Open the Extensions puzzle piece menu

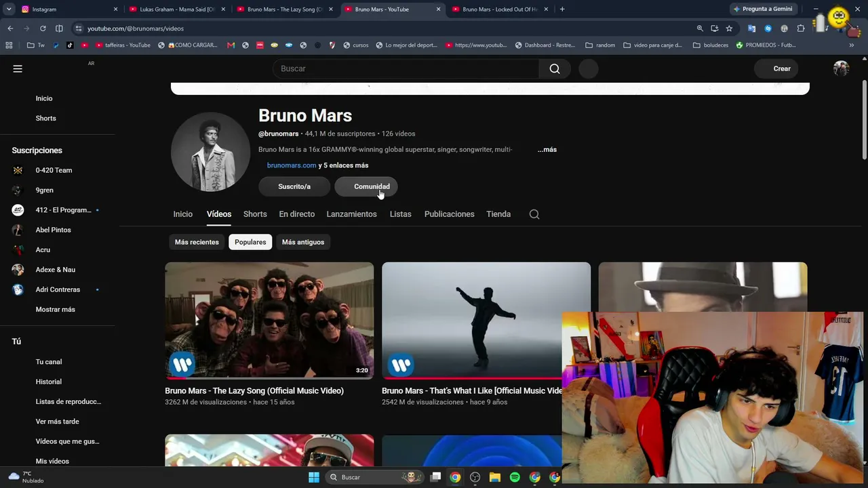coord(801,28)
